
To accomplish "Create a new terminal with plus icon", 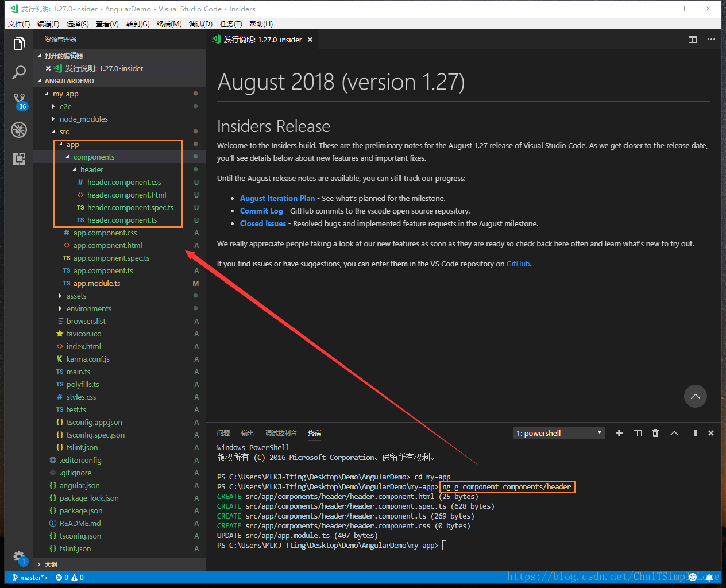I will 619,433.
